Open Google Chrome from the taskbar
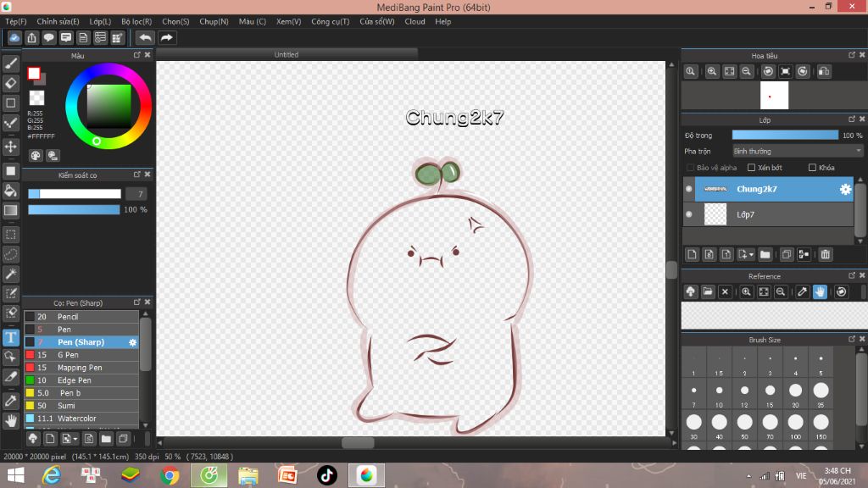 pos(170,476)
